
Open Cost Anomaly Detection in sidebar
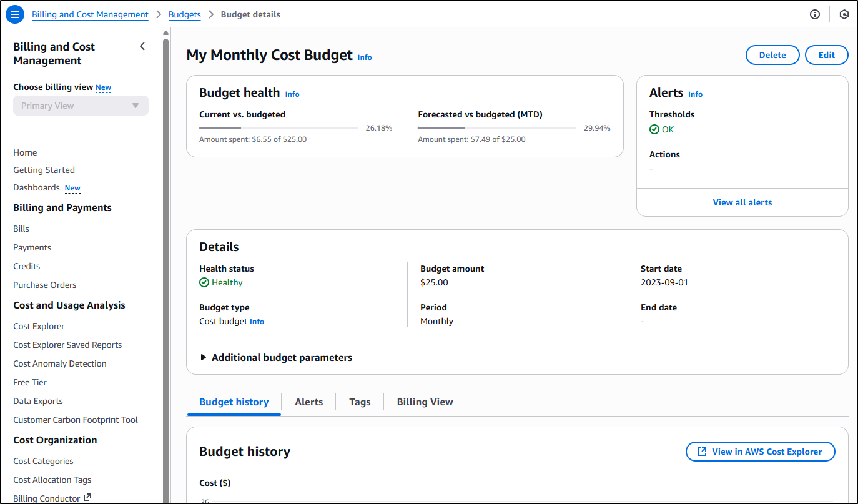60,363
